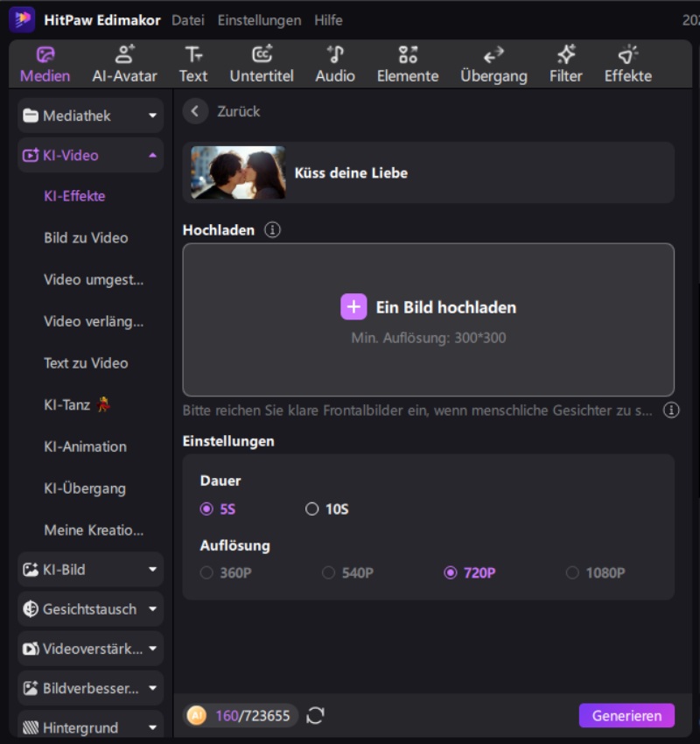Expand the Gesichtstausch section
Viewport: 700px width, 744px height.
click(x=90, y=609)
